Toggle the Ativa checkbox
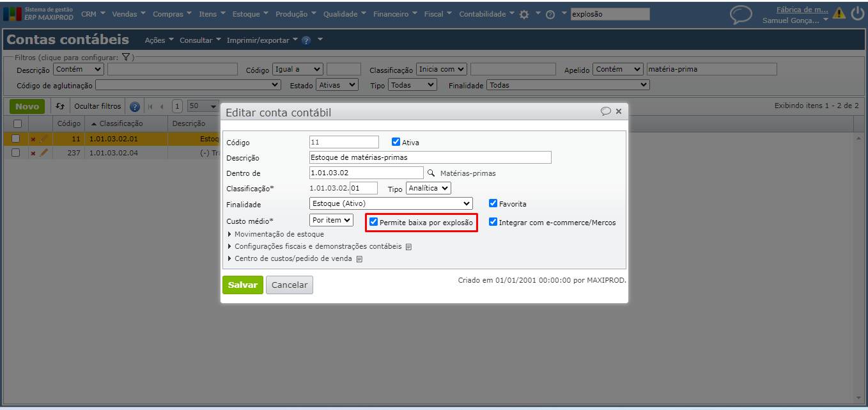Image resolution: width=868 pixels, height=410 pixels. (396, 142)
